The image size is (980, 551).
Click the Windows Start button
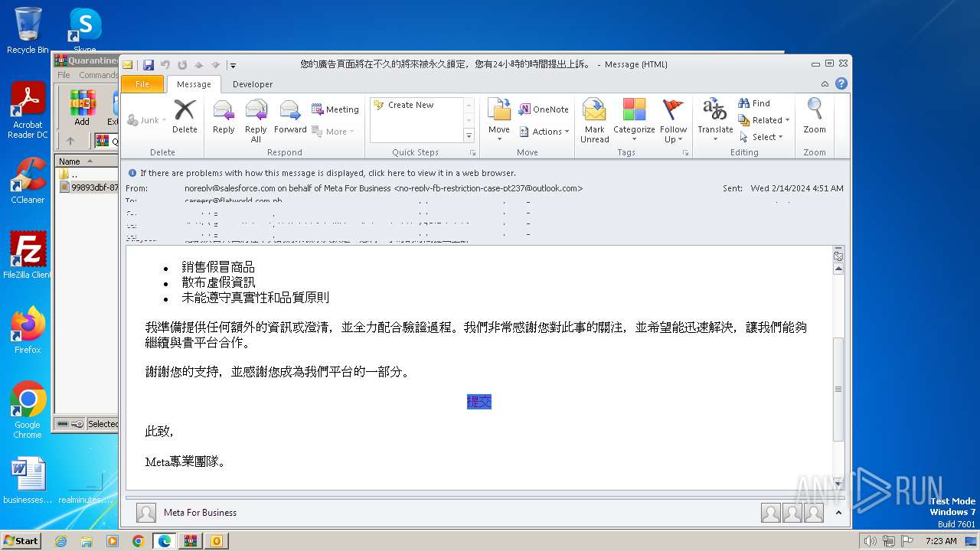coord(21,540)
